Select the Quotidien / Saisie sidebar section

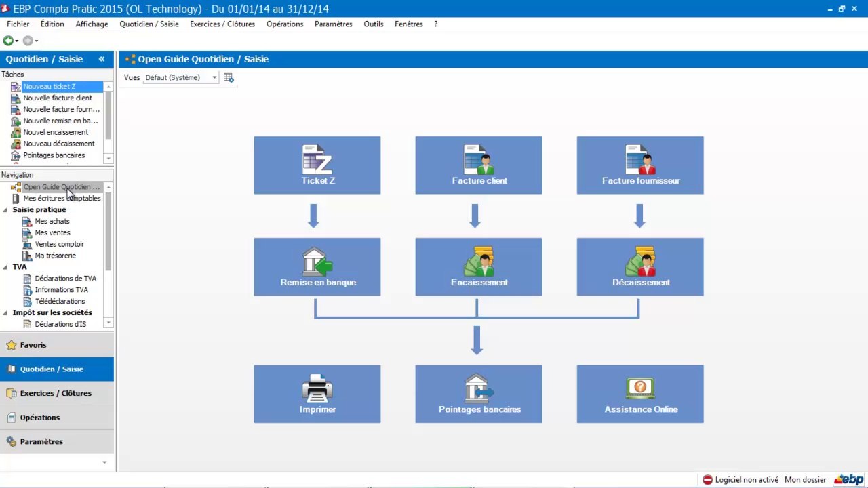coord(57,369)
